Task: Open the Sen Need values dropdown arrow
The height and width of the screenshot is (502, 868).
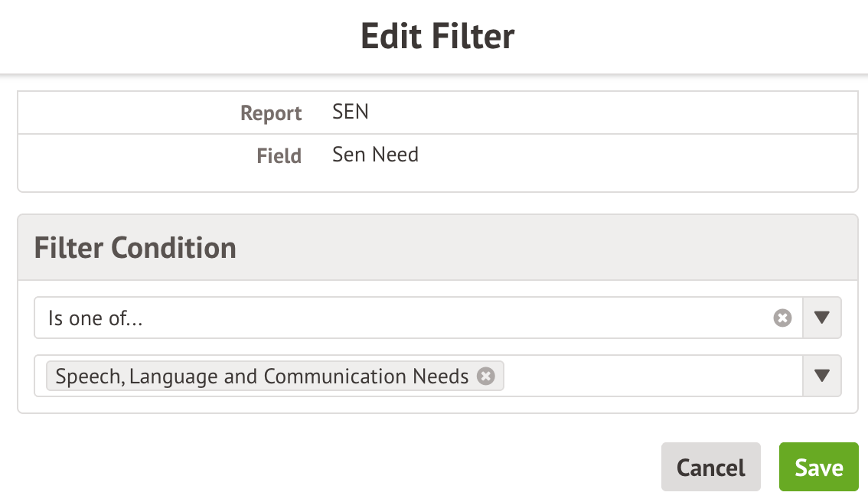Action: 822,376
